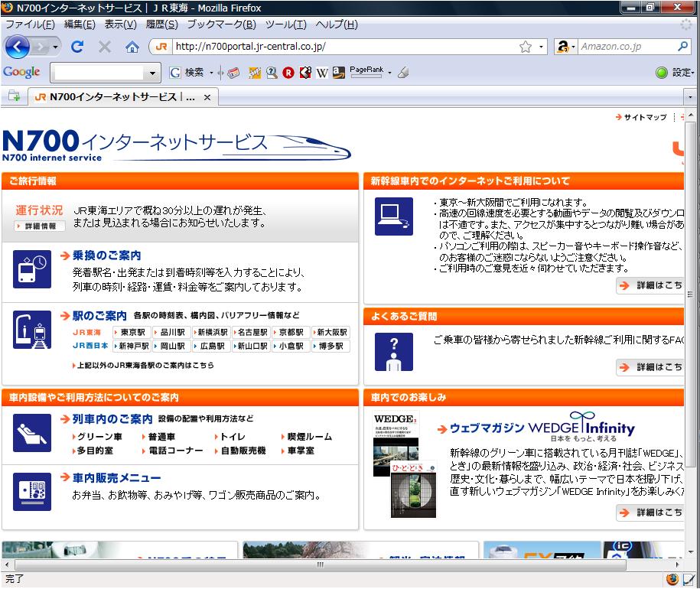Open the ツール menu
700x589 pixels.
(285, 24)
